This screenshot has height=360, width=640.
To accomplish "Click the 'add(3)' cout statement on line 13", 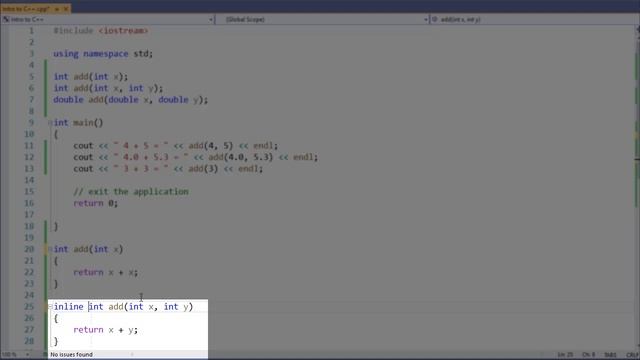I will [x=168, y=169].
